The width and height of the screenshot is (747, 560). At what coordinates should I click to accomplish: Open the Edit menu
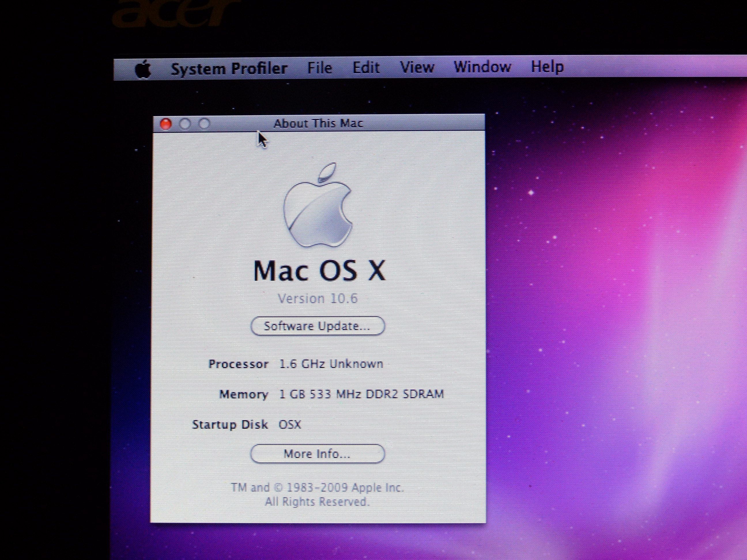[366, 67]
